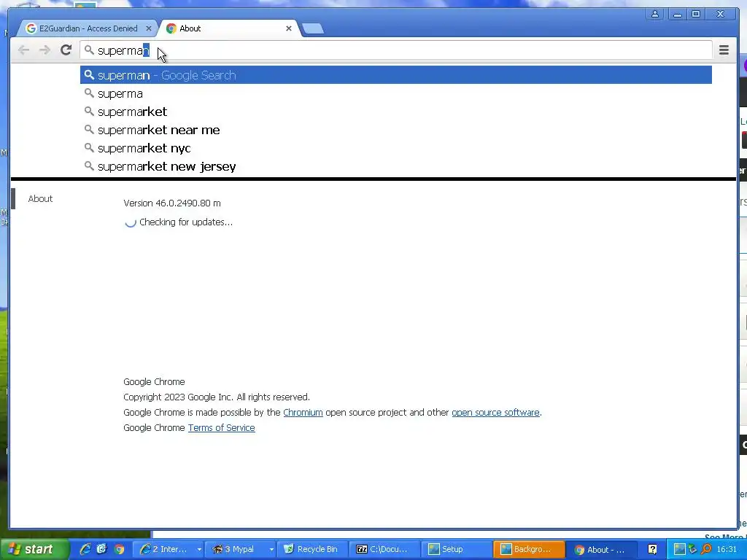747x560 pixels.
Task: Click the browser back arrow
Action: tap(24, 50)
